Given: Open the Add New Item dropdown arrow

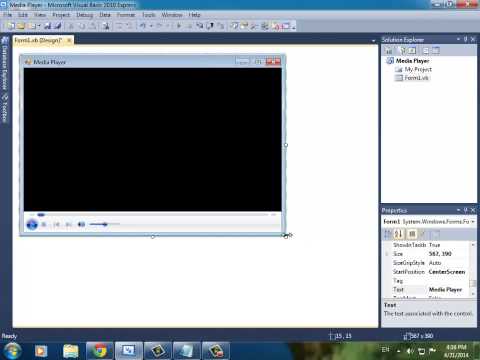Looking at the screenshot, I should click(x=39, y=26).
